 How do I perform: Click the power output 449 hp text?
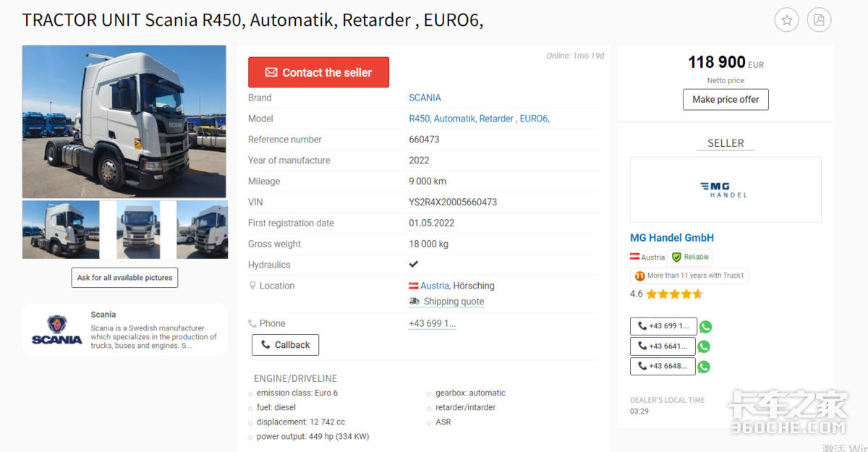click(312, 437)
